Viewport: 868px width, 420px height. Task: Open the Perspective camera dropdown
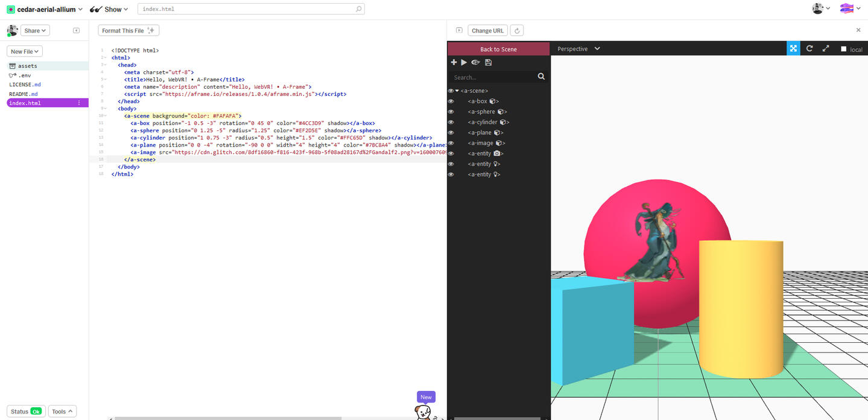pos(578,49)
